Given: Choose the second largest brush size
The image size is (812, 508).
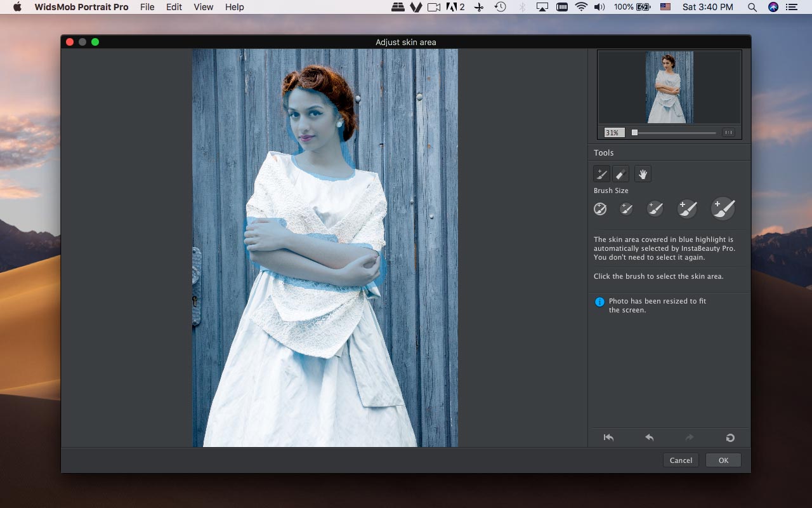Looking at the screenshot, I should tap(688, 208).
